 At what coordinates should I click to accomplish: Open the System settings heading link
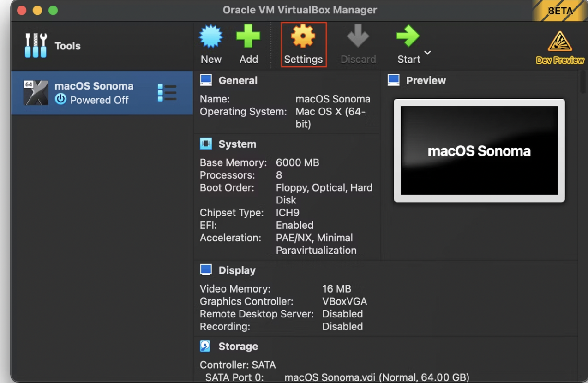[237, 144]
